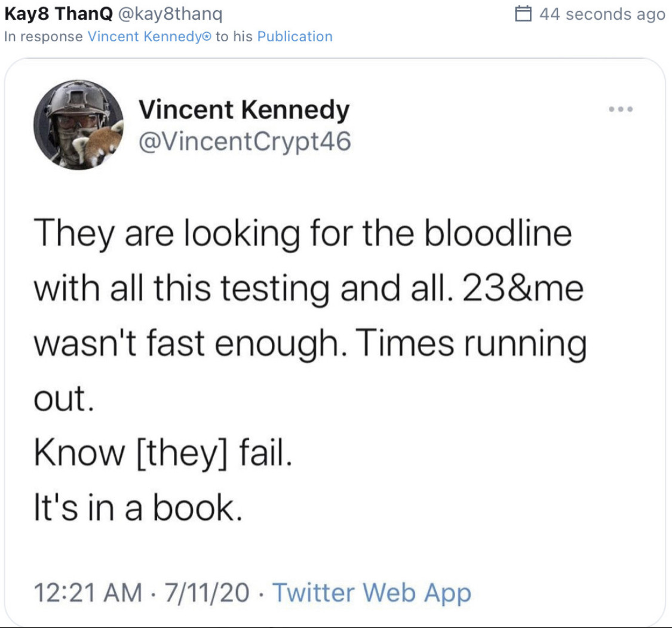Open the three-dot more options menu
Screen dimensions: 672x628
(620, 110)
